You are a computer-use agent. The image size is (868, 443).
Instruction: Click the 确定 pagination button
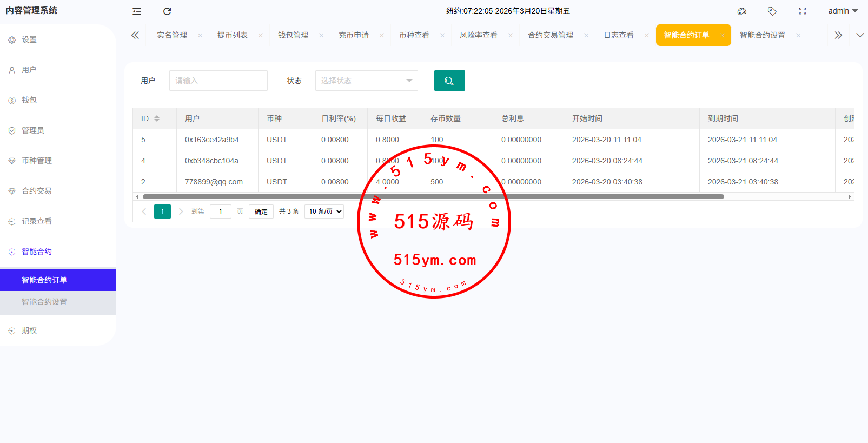(x=261, y=211)
